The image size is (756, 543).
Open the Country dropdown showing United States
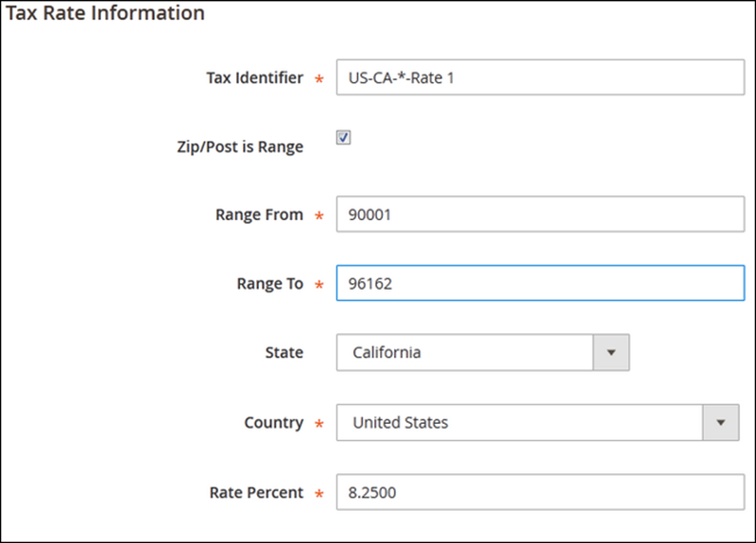click(x=520, y=422)
